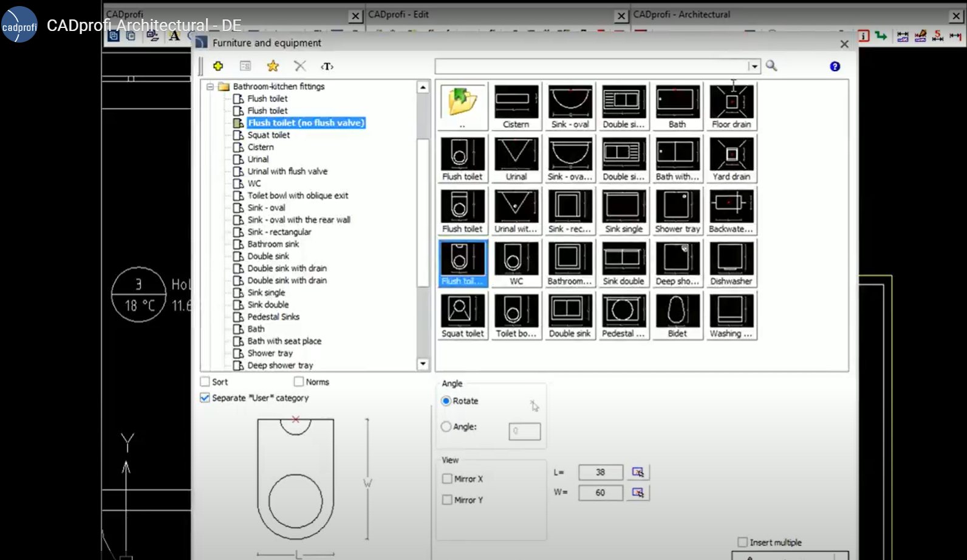967x560 pixels.
Task: Enable the Sort checkbox
Action: click(205, 382)
